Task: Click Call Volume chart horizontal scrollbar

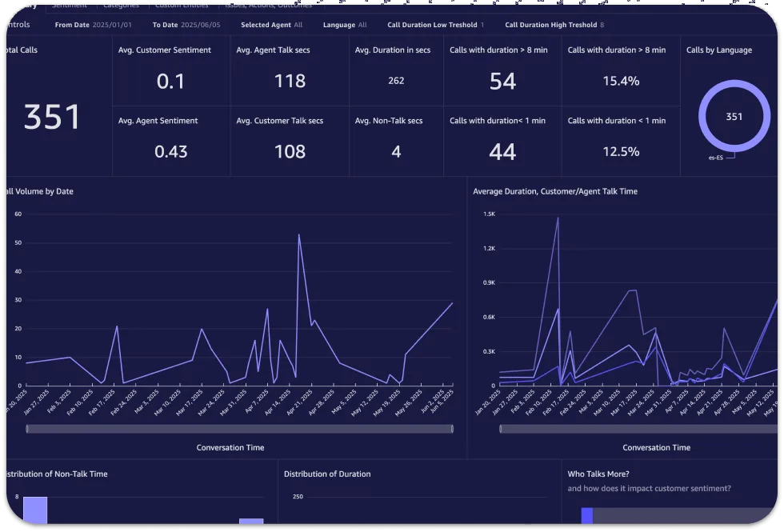Action: tap(239, 429)
